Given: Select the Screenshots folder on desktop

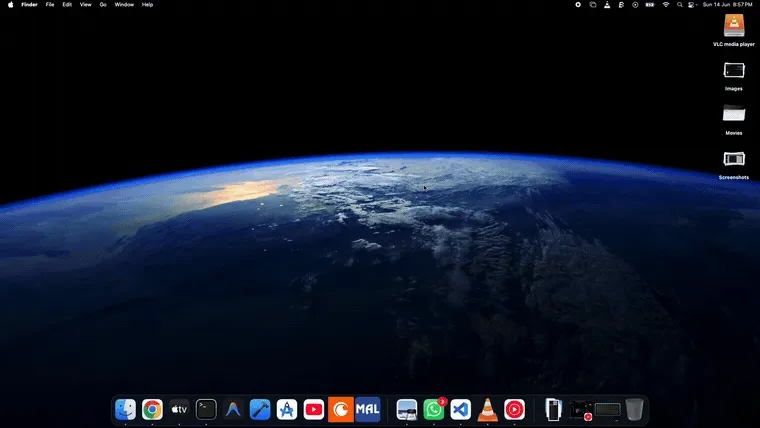Looking at the screenshot, I should [734, 159].
